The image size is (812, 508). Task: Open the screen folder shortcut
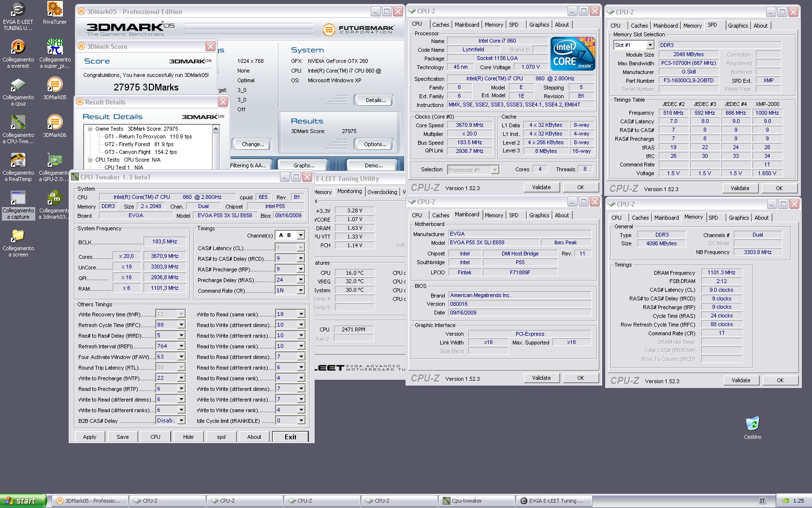[x=18, y=242]
